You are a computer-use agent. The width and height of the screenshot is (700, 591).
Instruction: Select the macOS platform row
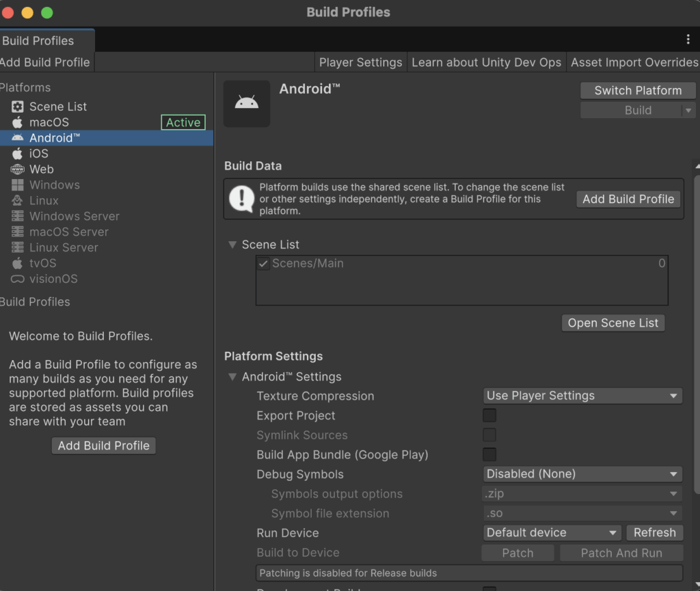point(106,122)
